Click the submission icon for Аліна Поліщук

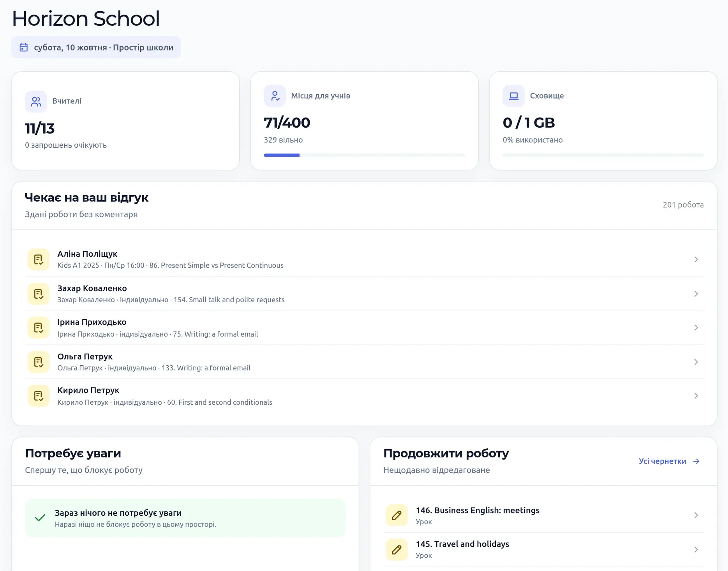coord(39,259)
